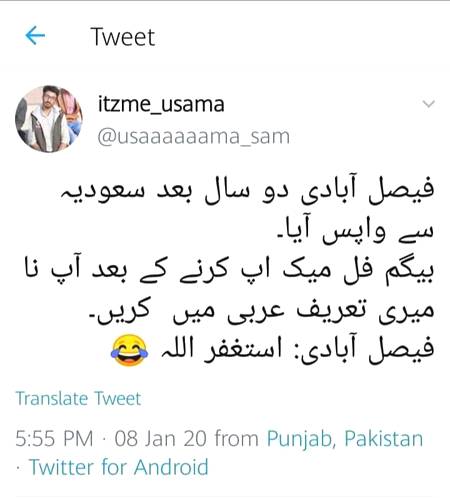The image size is (450, 498).
Task: Click استغفر اللہ in the last line
Action: [222, 350]
